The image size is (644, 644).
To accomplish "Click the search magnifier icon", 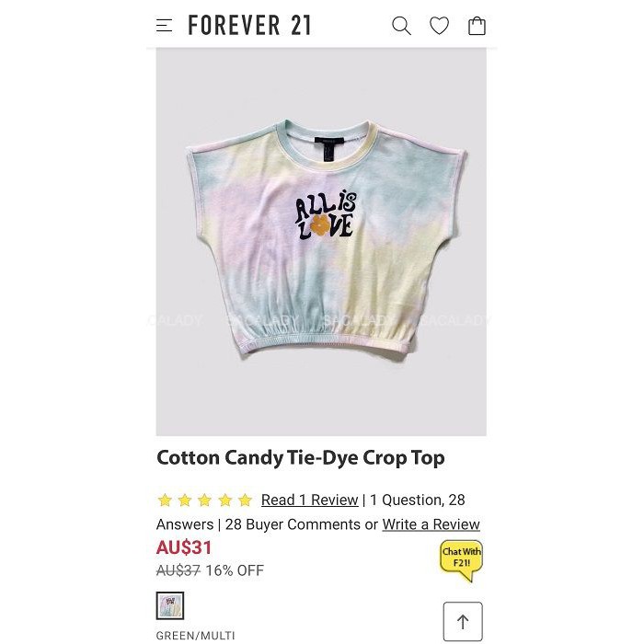I will click(x=401, y=26).
